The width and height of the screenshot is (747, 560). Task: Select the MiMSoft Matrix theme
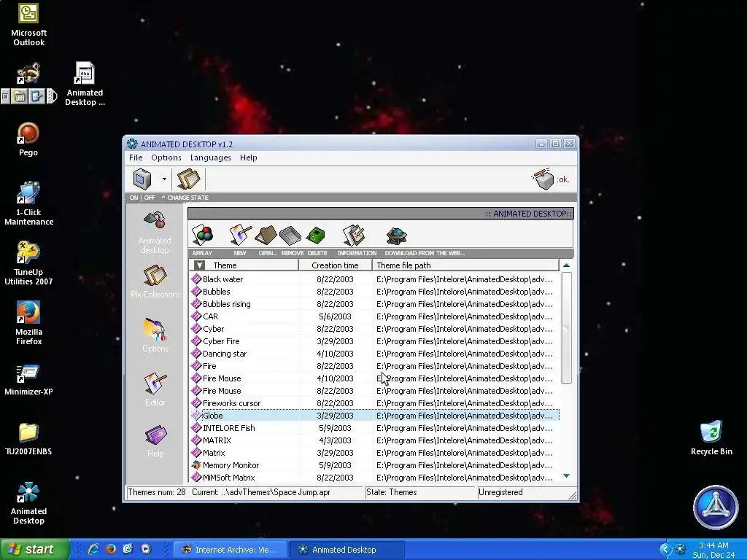(x=374, y=477)
